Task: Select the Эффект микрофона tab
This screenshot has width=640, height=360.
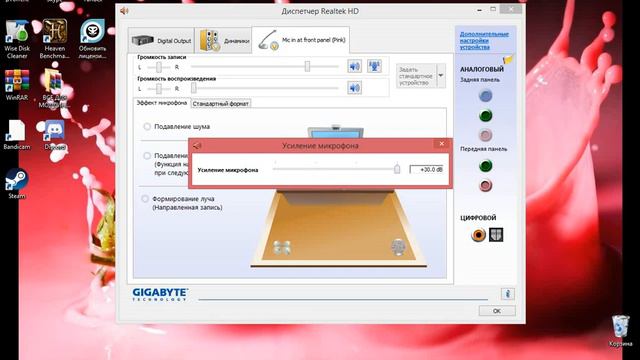Action: pos(162,103)
